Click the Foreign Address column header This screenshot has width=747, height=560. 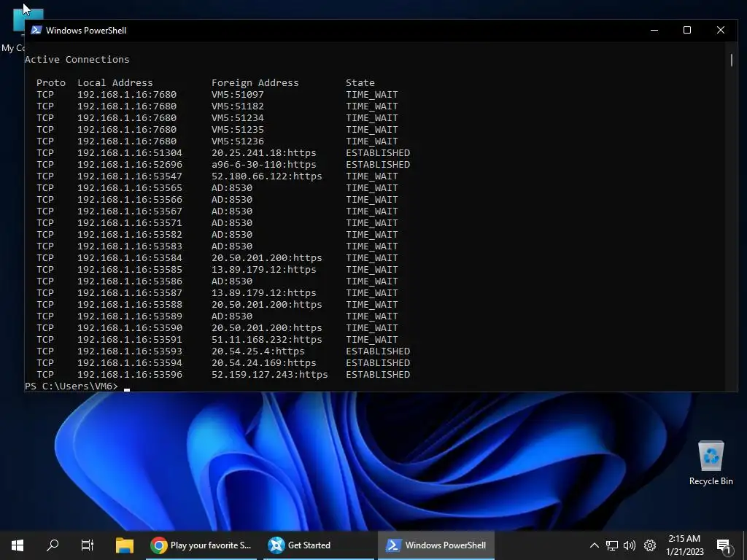(255, 83)
